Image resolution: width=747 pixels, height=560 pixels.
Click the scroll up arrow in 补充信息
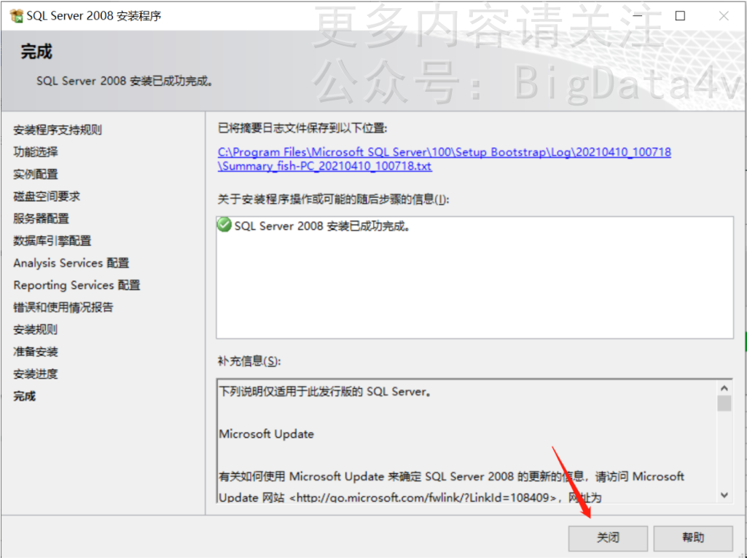tap(724, 388)
